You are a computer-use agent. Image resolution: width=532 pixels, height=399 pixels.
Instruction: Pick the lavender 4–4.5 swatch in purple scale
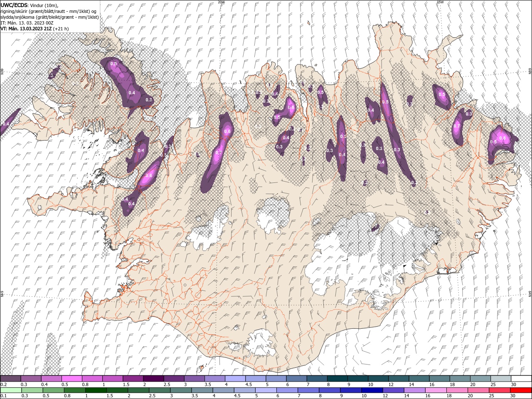(x=235, y=379)
